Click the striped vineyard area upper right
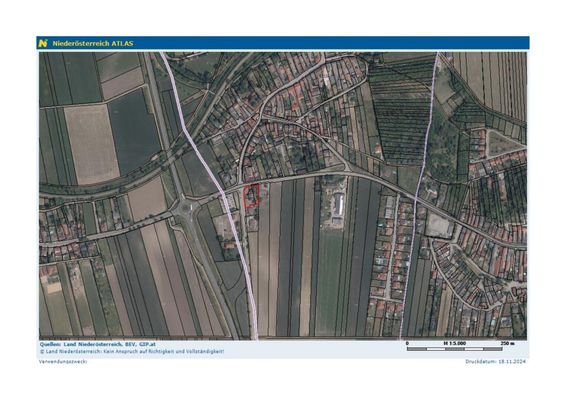Screen dimensions: 566x400 [x=401, y=113]
